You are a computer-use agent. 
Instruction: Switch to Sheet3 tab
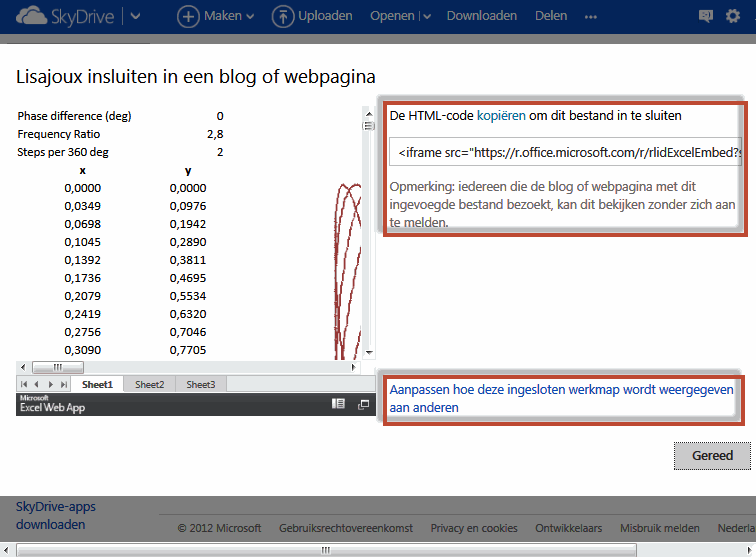pyautogui.click(x=201, y=384)
